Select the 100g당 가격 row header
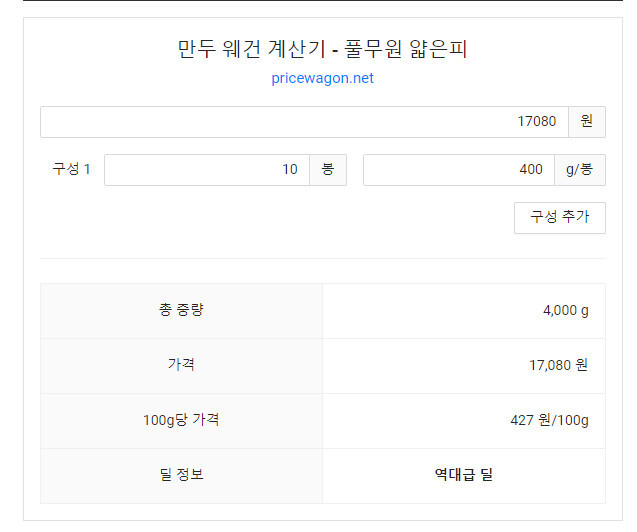The width and height of the screenshot is (637, 532). coord(181,420)
